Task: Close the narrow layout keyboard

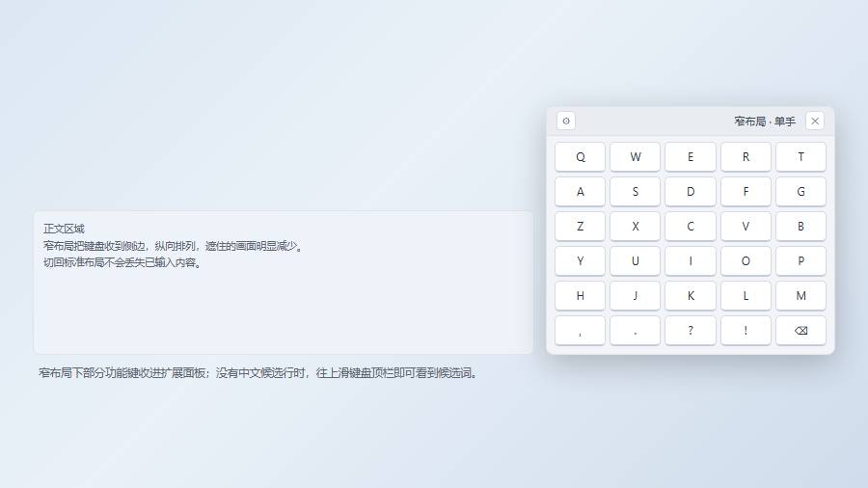Action: point(815,121)
